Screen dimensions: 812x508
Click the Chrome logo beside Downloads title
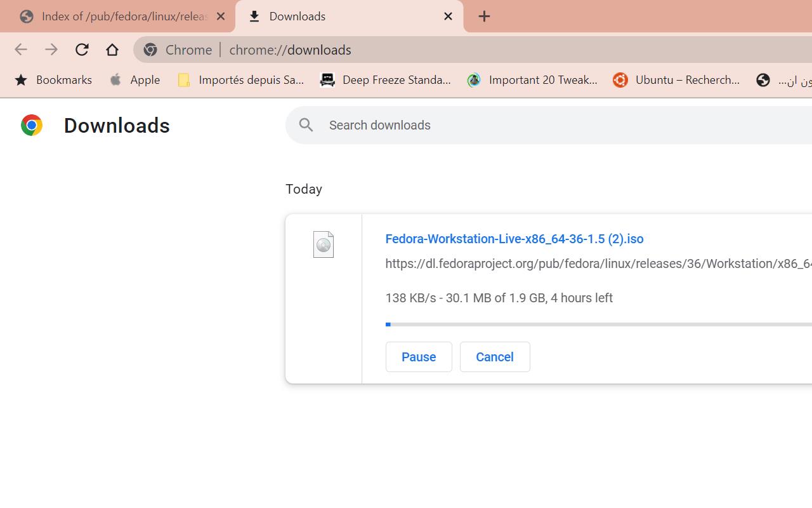coord(32,125)
